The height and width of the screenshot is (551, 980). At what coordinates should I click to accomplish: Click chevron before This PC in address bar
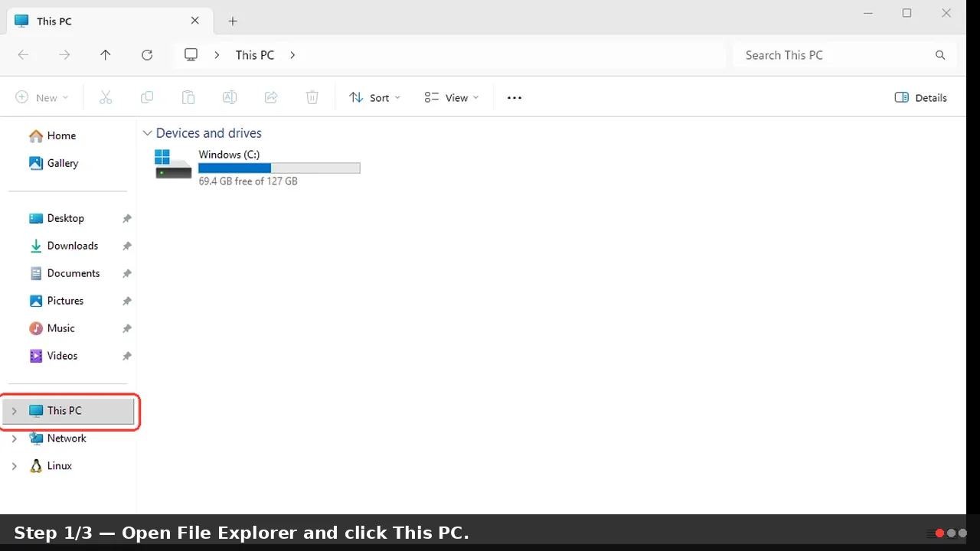(217, 55)
